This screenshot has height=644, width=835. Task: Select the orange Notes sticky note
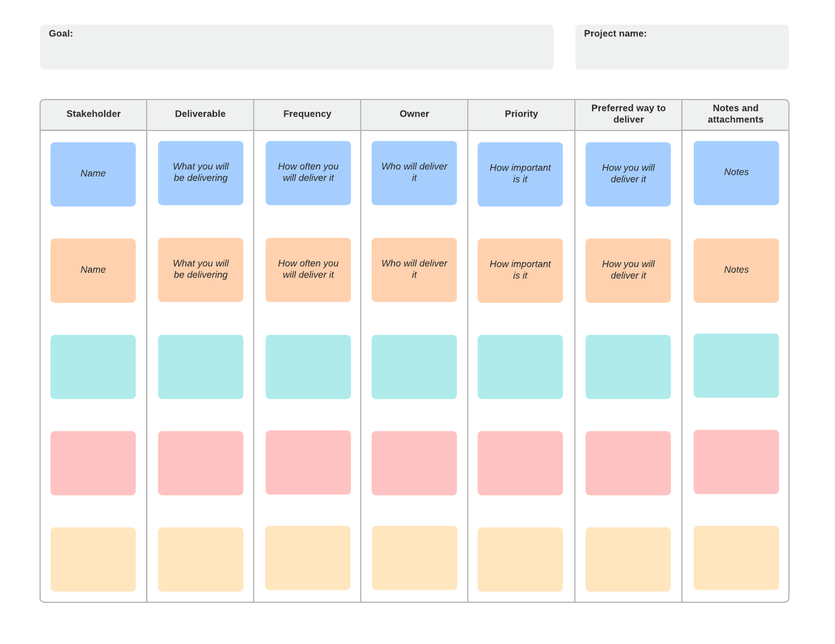pos(736,270)
